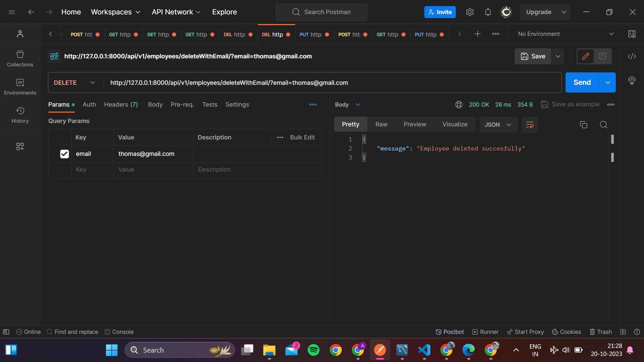This screenshot has width=644, height=362.
Task: Expand the DELETE method dropdown
Action: pos(93,82)
